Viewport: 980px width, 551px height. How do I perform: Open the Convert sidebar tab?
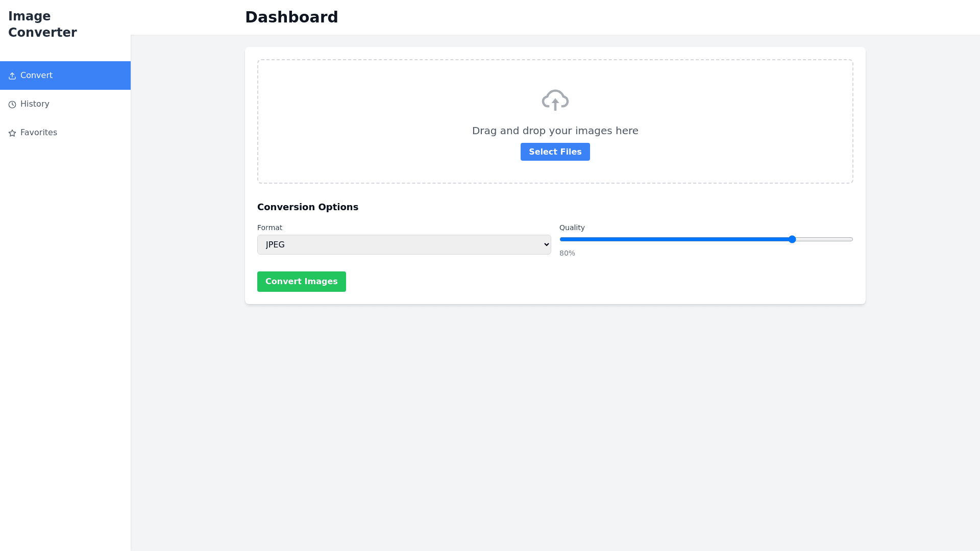[65, 76]
